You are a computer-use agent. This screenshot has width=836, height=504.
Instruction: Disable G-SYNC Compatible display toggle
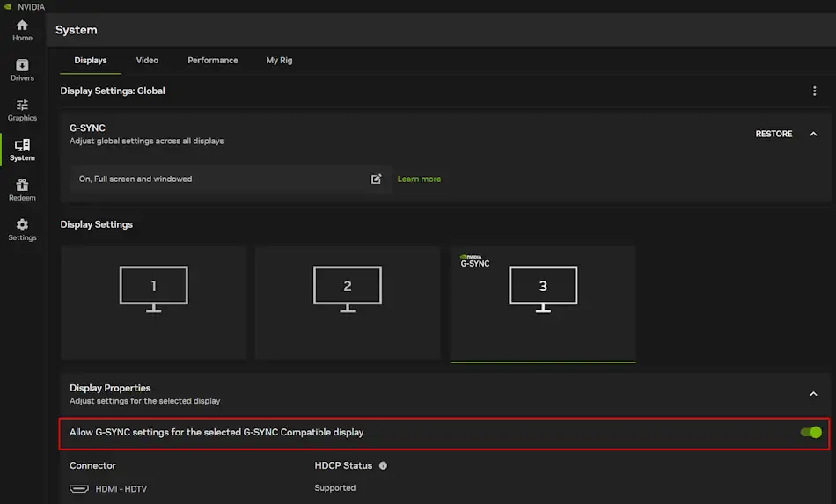point(810,432)
